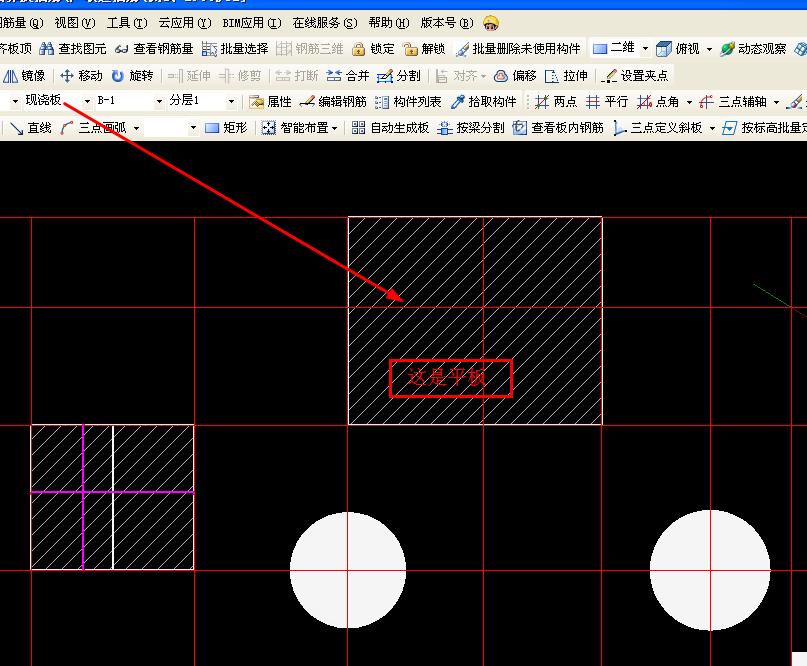Open the 帮助 menu
Image resolution: width=807 pixels, height=666 pixels.
(x=389, y=23)
